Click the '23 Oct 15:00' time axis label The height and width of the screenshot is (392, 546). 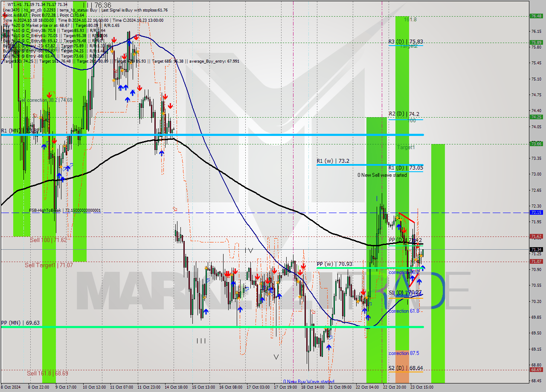point(422,387)
